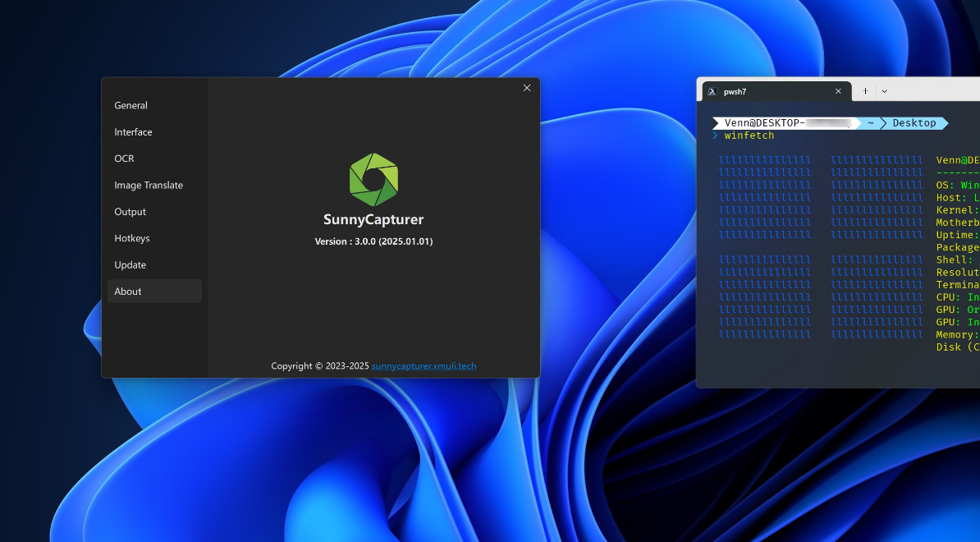Select Update in the settings sidebar
Image resolution: width=980 pixels, height=542 pixels.
point(131,265)
